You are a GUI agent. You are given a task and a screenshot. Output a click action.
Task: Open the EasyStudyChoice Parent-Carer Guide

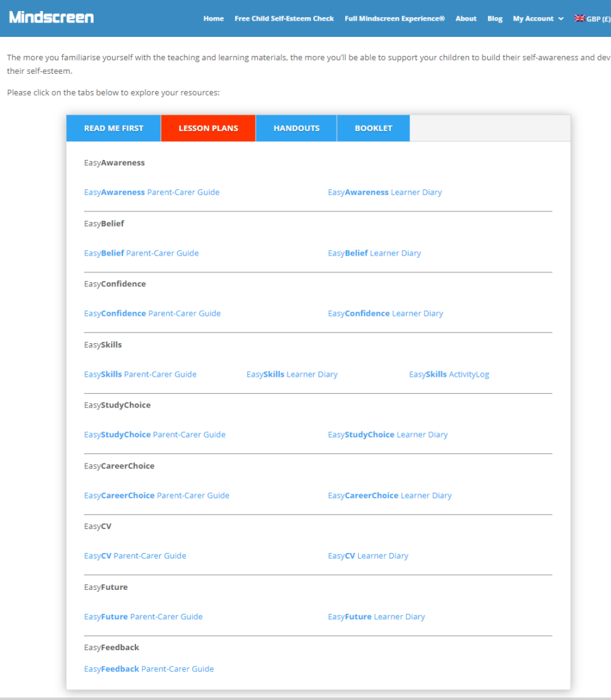point(155,435)
